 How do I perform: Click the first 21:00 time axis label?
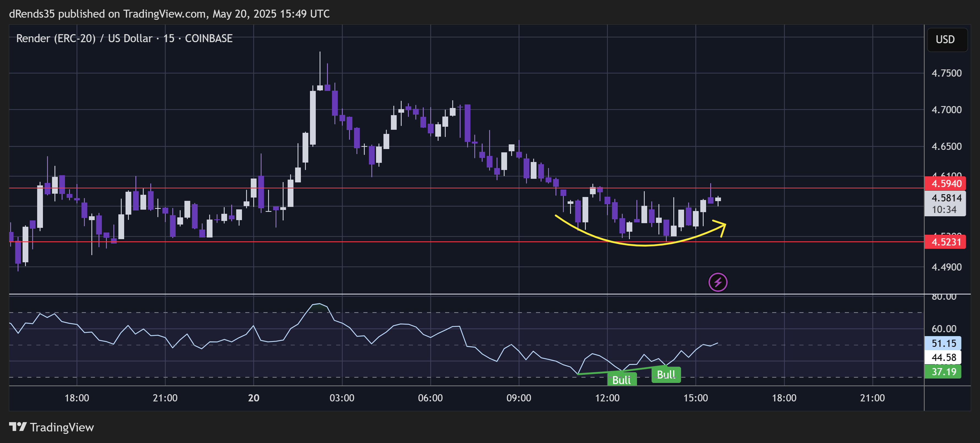click(x=165, y=398)
